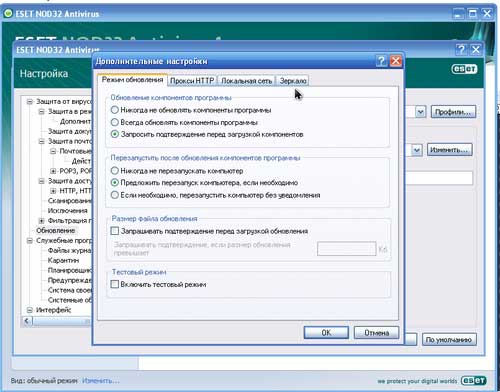500x392 pixels.
Task: Switch to the 'Локальная сеть' tab
Action: (x=246, y=81)
